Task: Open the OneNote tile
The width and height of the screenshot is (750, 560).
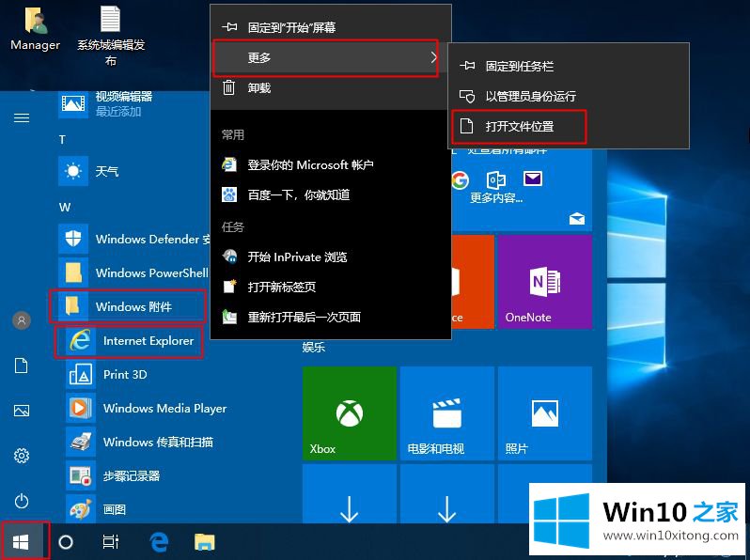Action: click(543, 281)
